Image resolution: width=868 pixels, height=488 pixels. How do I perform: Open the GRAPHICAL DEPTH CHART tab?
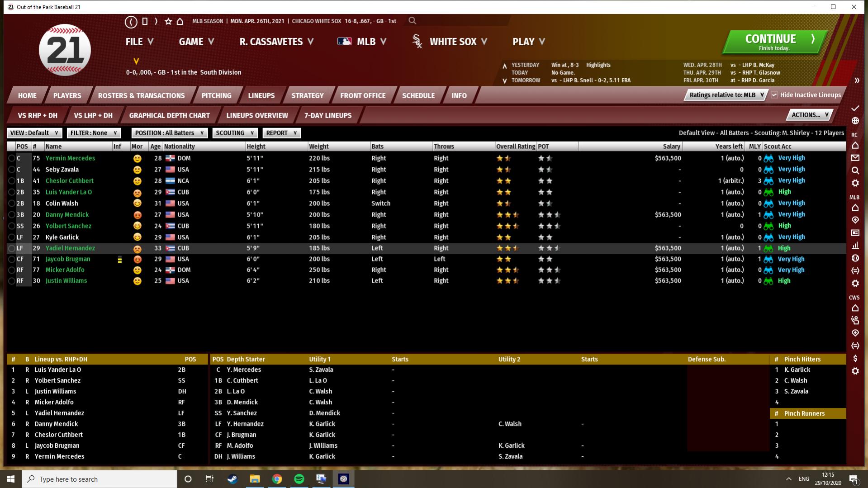tap(169, 115)
